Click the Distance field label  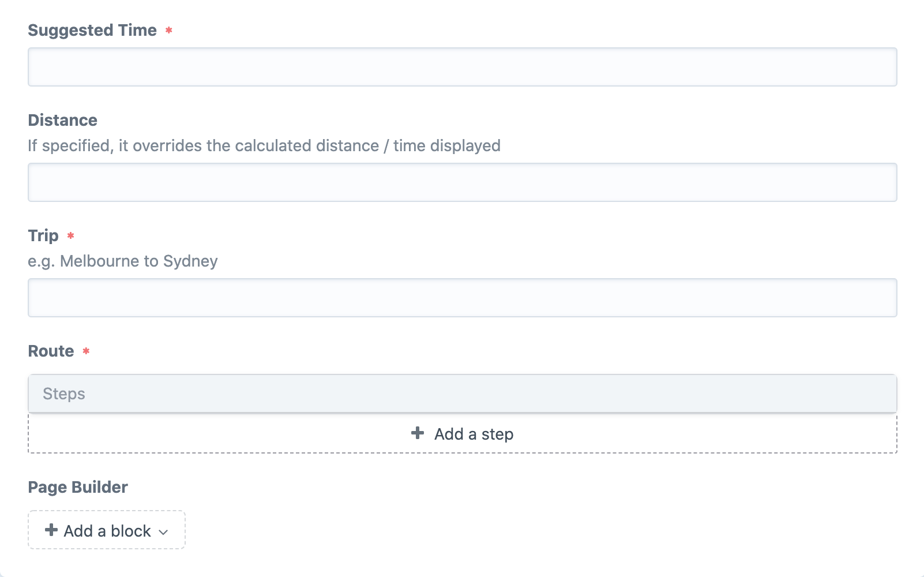pos(63,120)
